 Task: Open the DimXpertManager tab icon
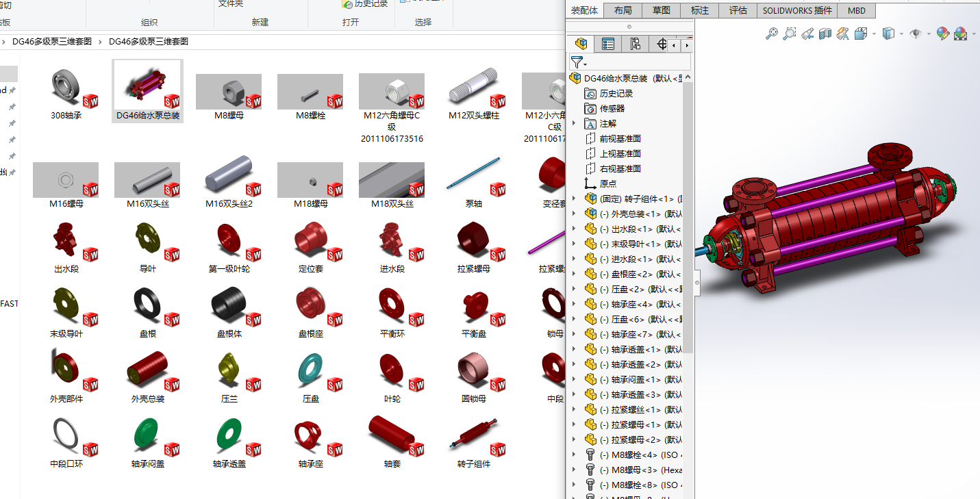click(661, 44)
